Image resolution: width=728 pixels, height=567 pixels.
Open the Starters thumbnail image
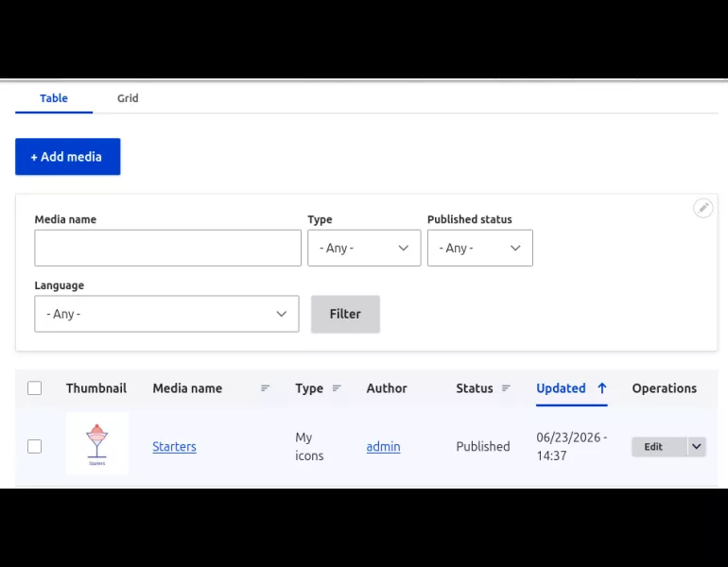[97, 443]
